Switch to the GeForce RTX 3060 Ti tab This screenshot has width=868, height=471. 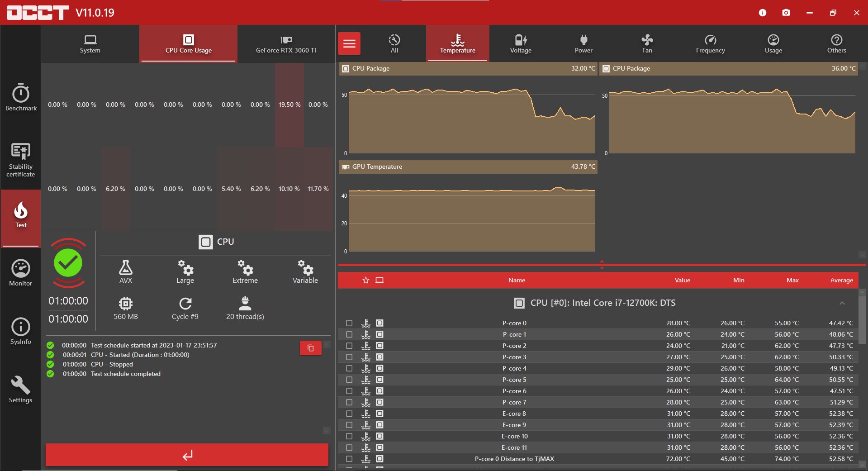(x=286, y=44)
